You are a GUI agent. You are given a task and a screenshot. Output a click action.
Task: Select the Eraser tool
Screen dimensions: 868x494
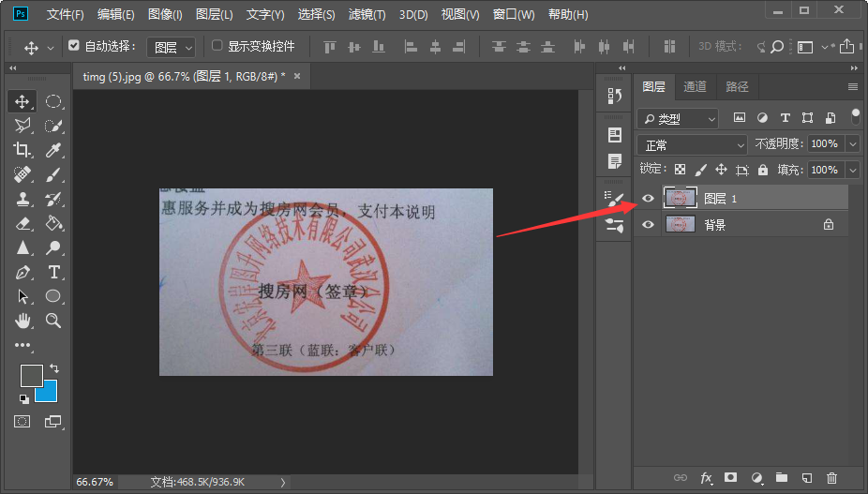[x=22, y=223]
